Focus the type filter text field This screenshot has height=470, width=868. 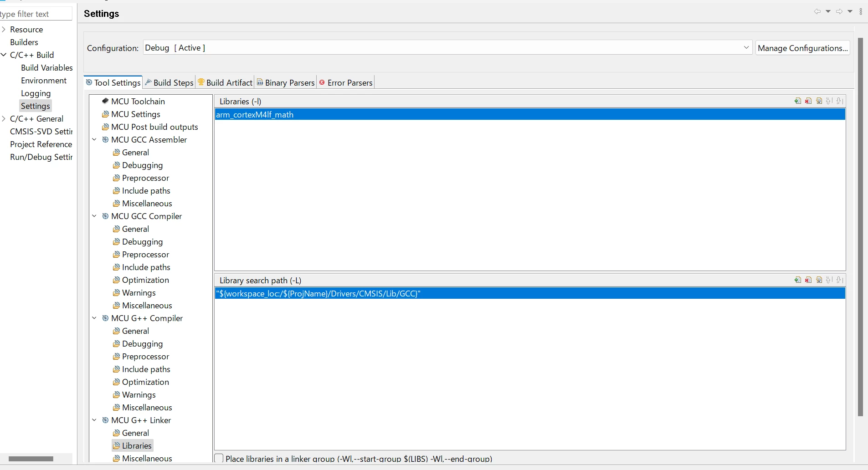click(x=36, y=14)
